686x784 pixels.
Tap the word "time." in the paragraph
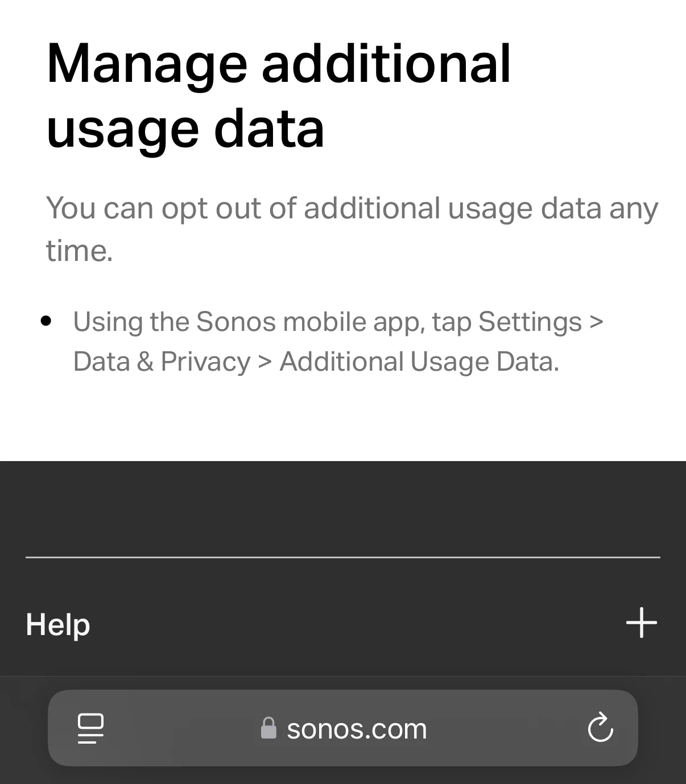coord(80,250)
